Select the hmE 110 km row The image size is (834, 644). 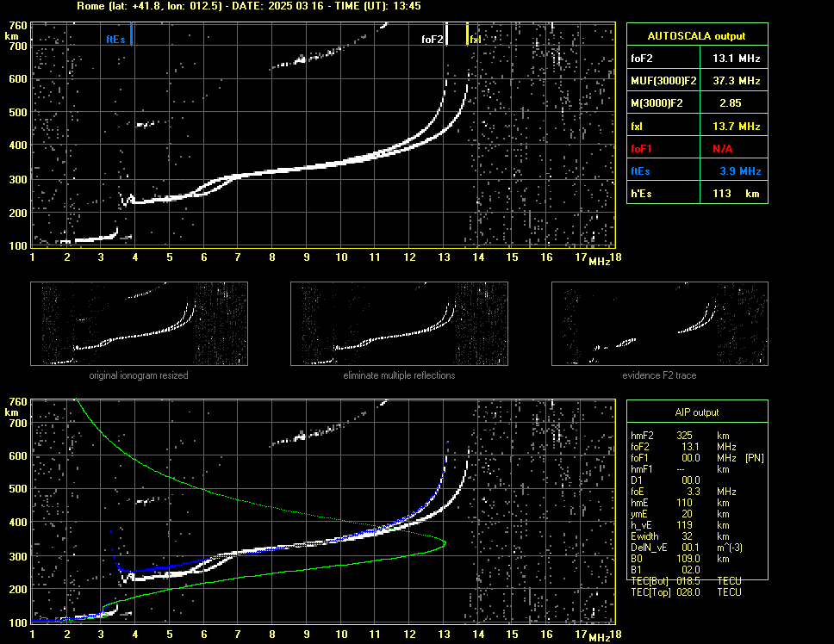(680, 503)
